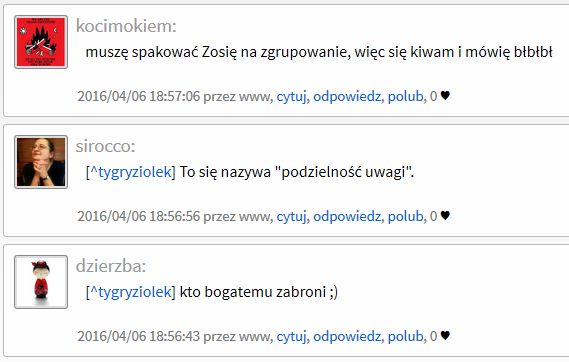Like kocimokiem's post with 'polub'
This screenshot has width=569, height=362.
(x=406, y=96)
